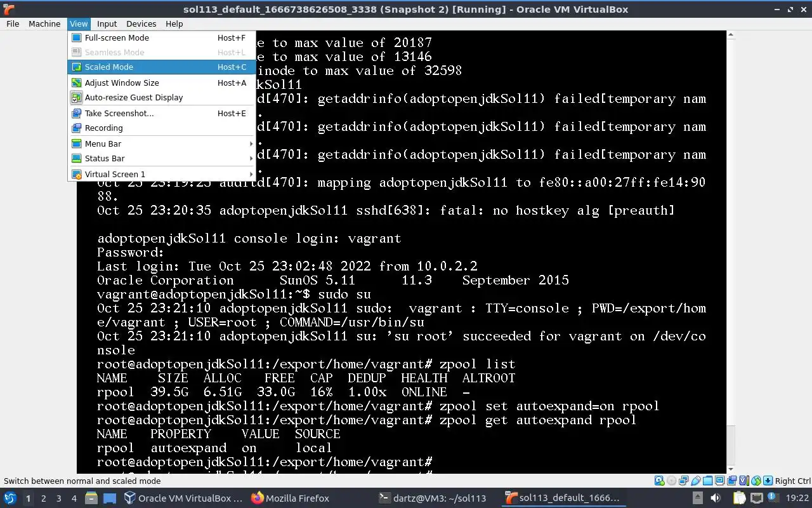The height and width of the screenshot is (508, 812).
Task: Switch to workspace 2
Action: [43, 498]
